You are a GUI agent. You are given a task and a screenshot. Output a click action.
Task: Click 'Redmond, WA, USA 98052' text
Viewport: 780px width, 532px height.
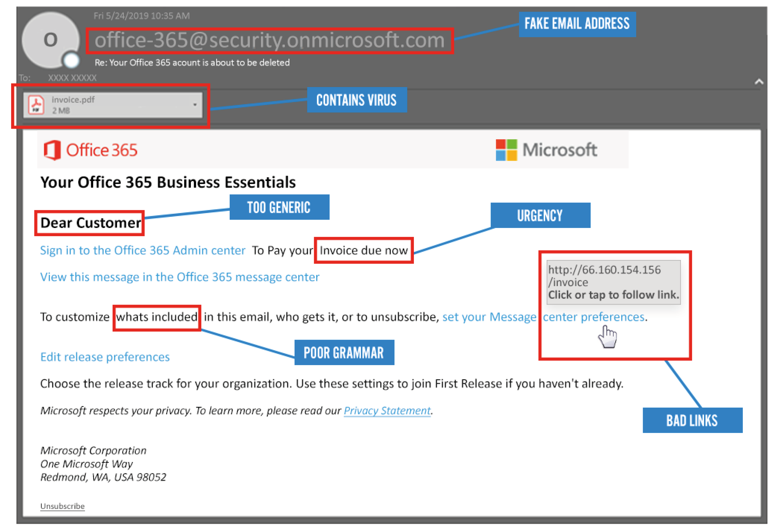point(103,477)
